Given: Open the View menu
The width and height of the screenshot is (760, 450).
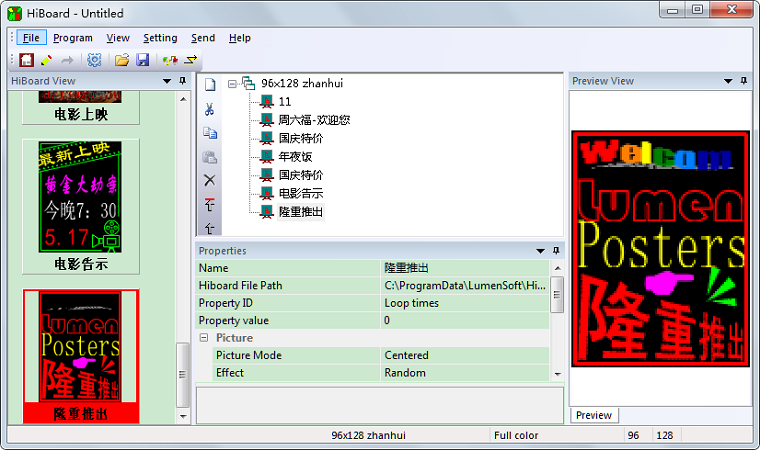Looking at the screenshot, I should (x=118, y=38).
